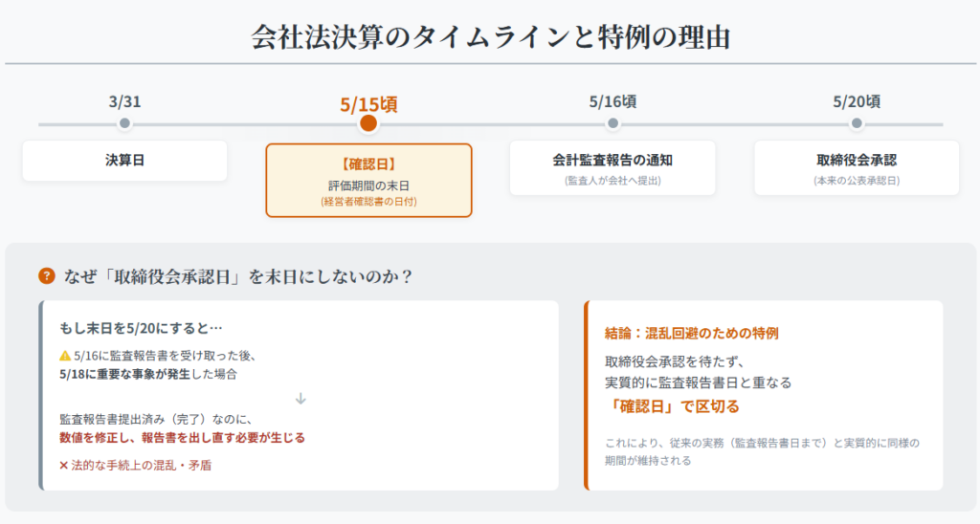Click the orange question mark icon
Image resolution: width=980 pixels, height=524 pixels.
46,276
